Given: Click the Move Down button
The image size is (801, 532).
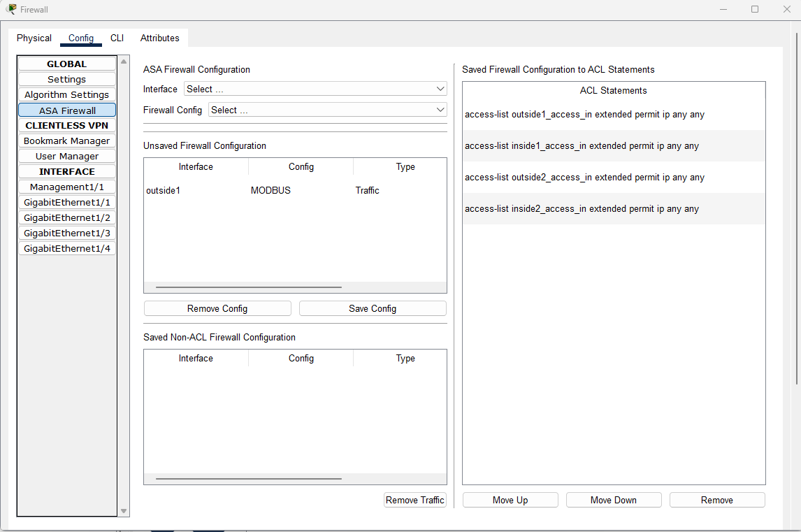Looking at the screenshot, I should tap(613, 499).
